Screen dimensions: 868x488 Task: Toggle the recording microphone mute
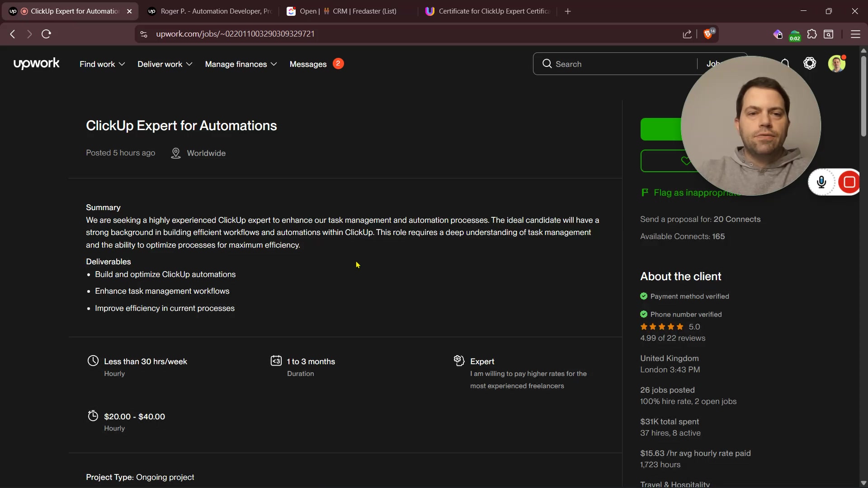pos(821,182)
